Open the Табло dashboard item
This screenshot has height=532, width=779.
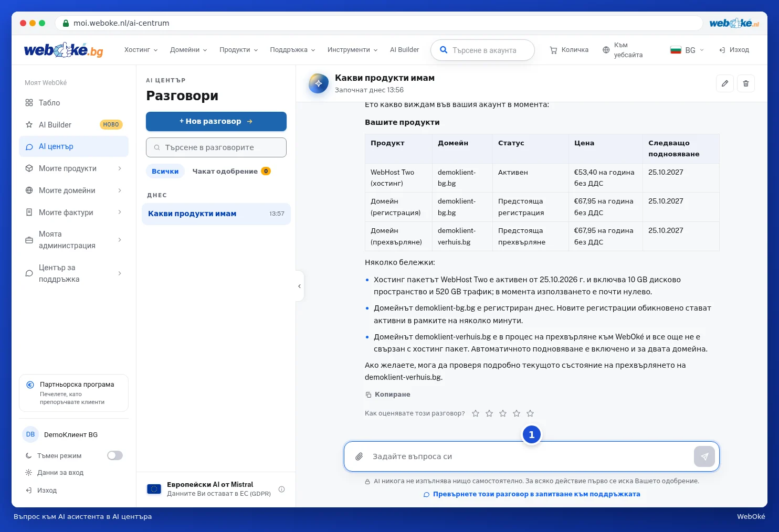(x=73, y=103)
